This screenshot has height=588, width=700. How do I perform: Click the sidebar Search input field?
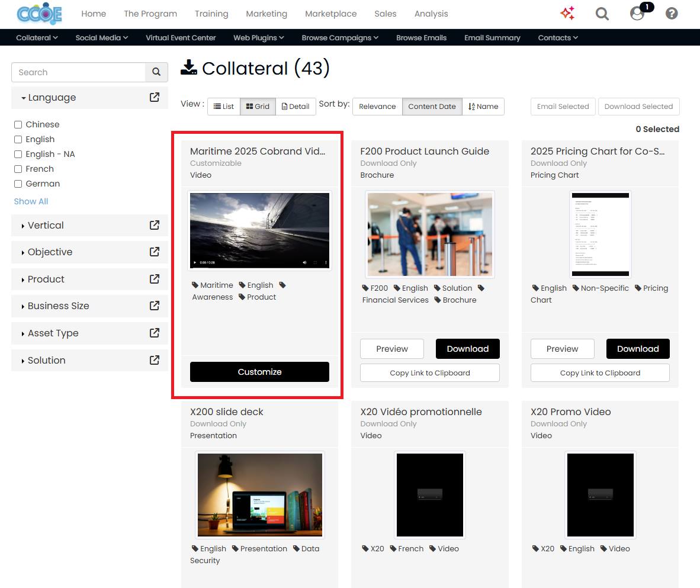point(79,72)
